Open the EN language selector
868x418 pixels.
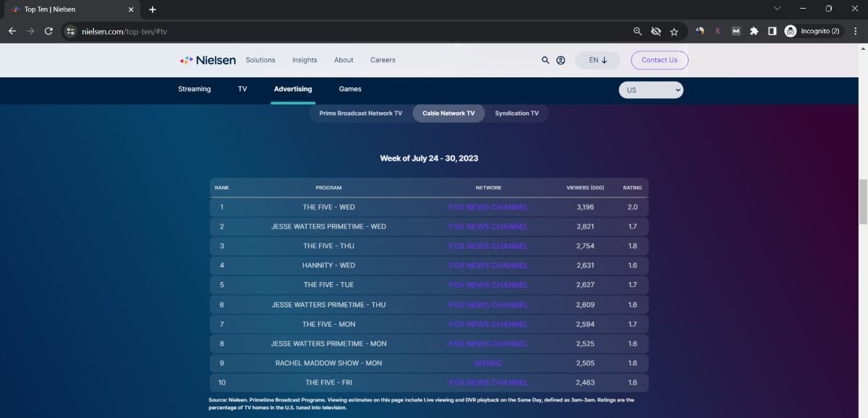(x=597, y=60)
